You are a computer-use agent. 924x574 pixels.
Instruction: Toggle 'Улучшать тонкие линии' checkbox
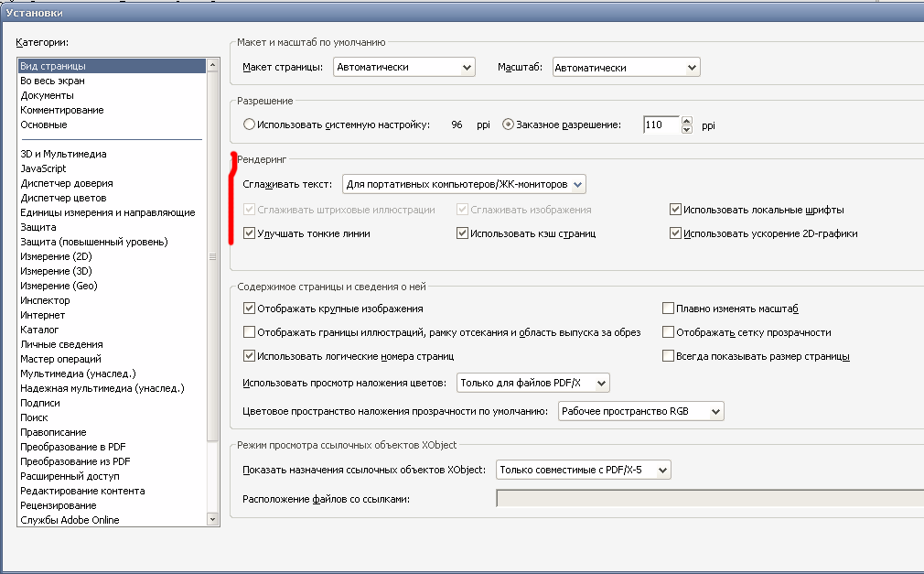[x=249, y=233]
